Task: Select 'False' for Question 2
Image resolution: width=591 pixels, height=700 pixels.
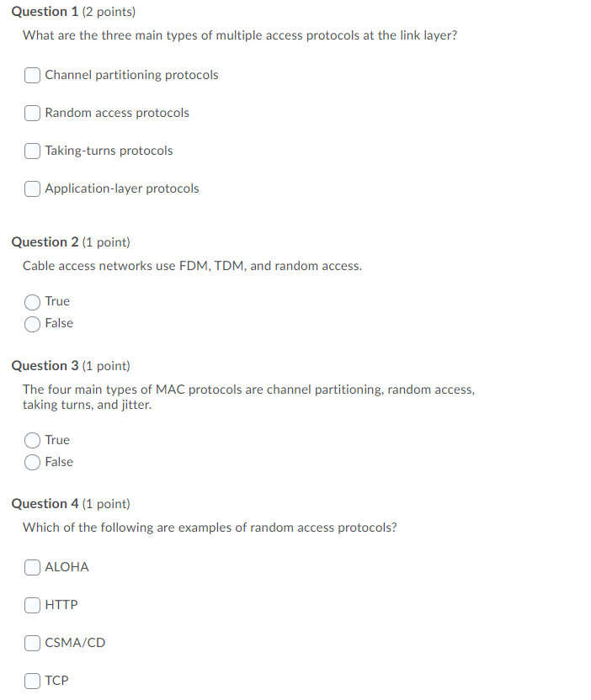Action: (33, 323)
